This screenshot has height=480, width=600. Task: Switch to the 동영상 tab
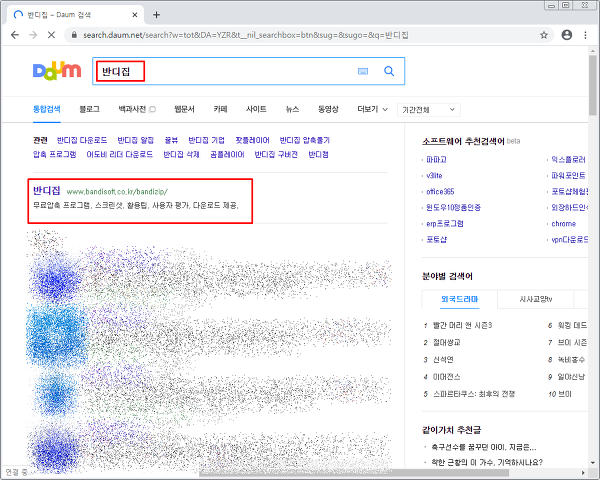(328, 109)
